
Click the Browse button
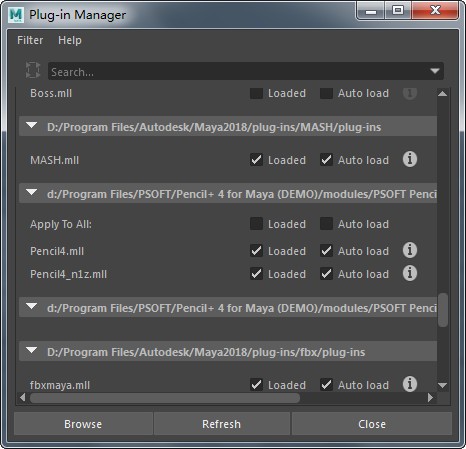point(83,424)
